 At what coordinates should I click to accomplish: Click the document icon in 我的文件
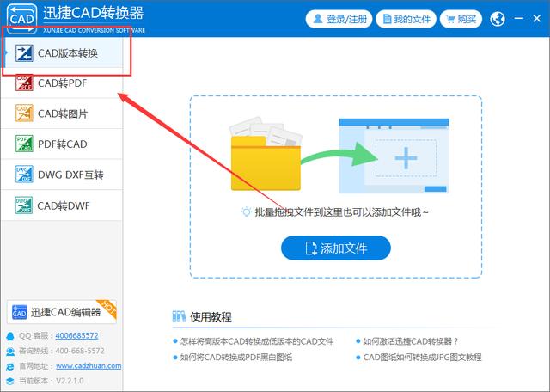(387, 19)
